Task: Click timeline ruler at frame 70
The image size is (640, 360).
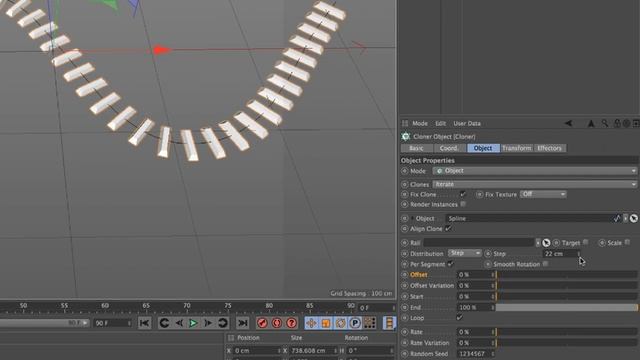Action: pos(187,306)
